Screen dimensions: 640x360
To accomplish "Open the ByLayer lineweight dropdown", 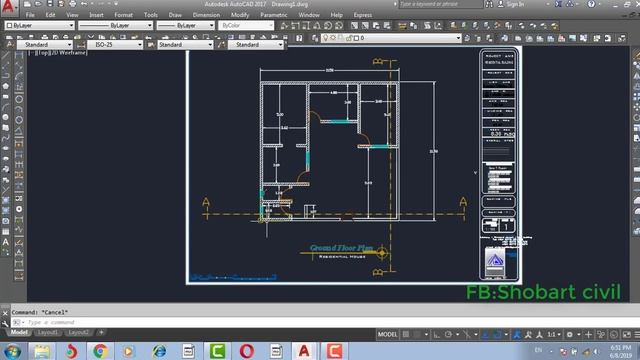I will click(186, 25).
